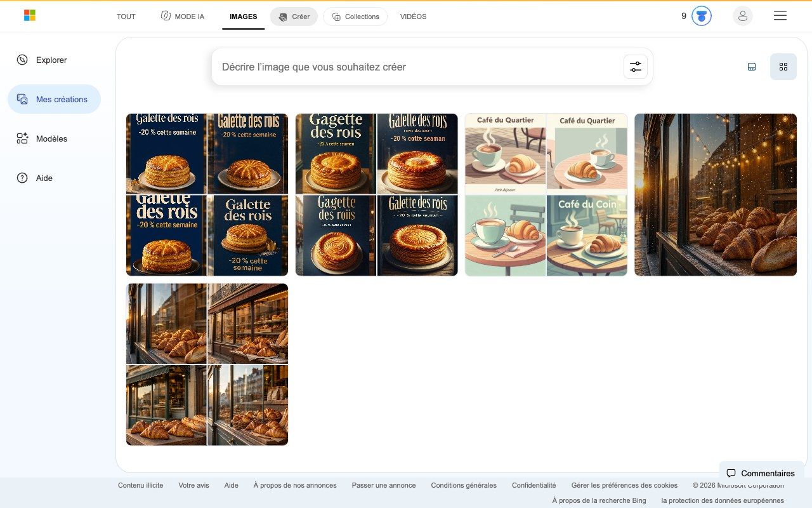Click the rewards points count 9
812x508 pixels.
point(684,16)
